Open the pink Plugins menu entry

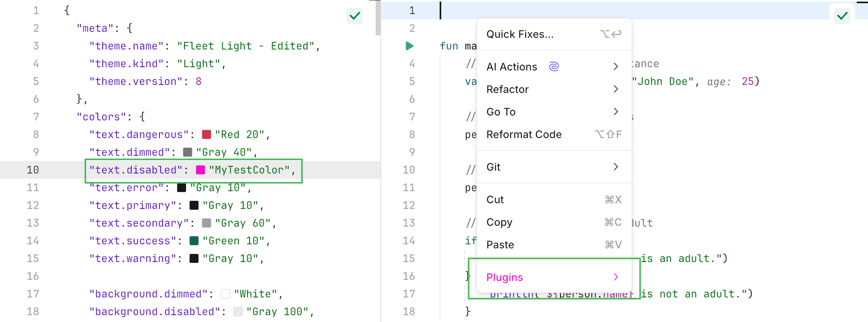pyautogui.click(x=554, y=277)
